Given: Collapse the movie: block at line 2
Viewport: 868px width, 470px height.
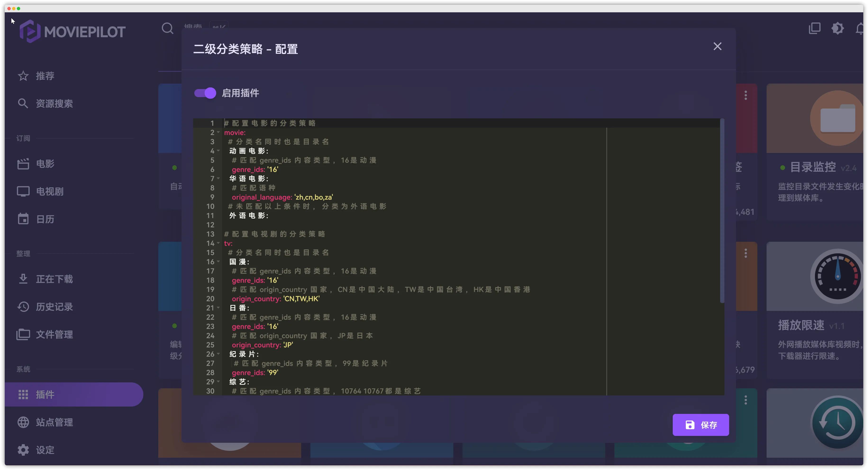Looking at the screenshot, I should click(x=218, y=132).
